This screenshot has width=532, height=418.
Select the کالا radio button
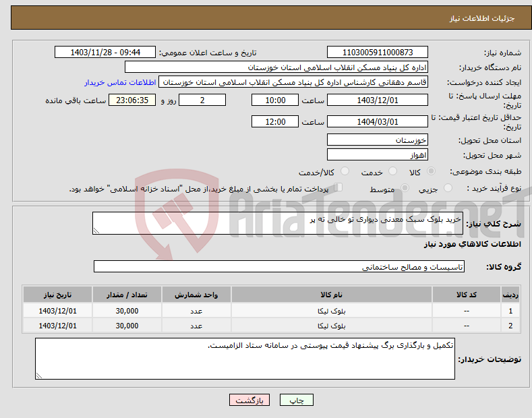[x=431, y=171]
